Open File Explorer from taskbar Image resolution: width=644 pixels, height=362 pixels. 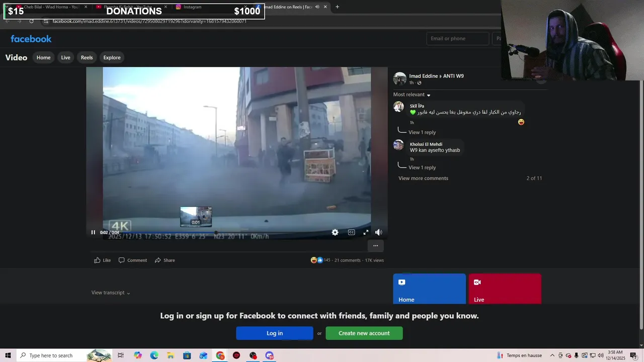171,355
